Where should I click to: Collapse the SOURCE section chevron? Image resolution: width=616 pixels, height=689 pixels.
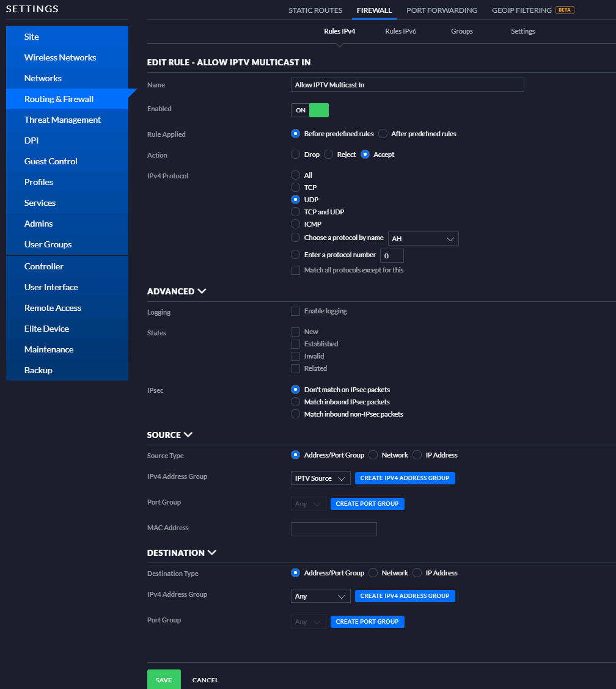[188, 434]
